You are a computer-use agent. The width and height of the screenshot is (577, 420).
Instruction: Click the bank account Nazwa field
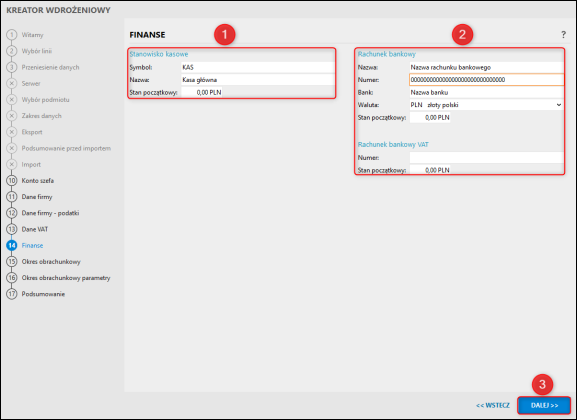point(486,67)
